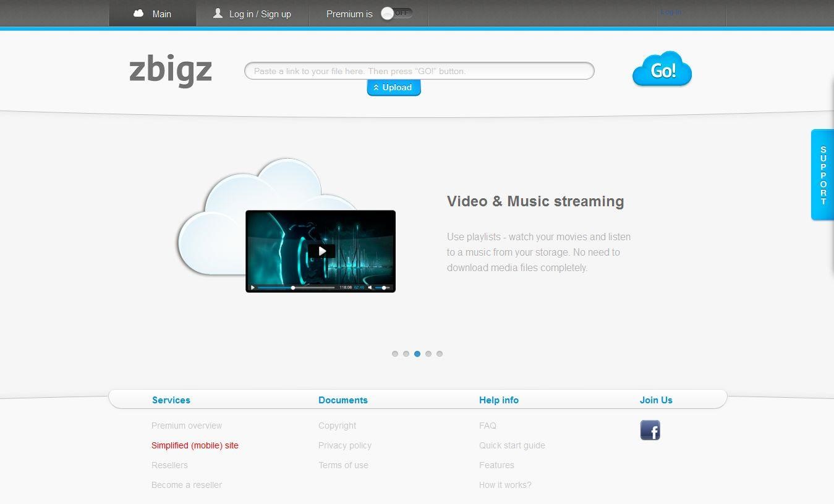
Task: Play the video in the streaming preview
Action: pos(321,251)
